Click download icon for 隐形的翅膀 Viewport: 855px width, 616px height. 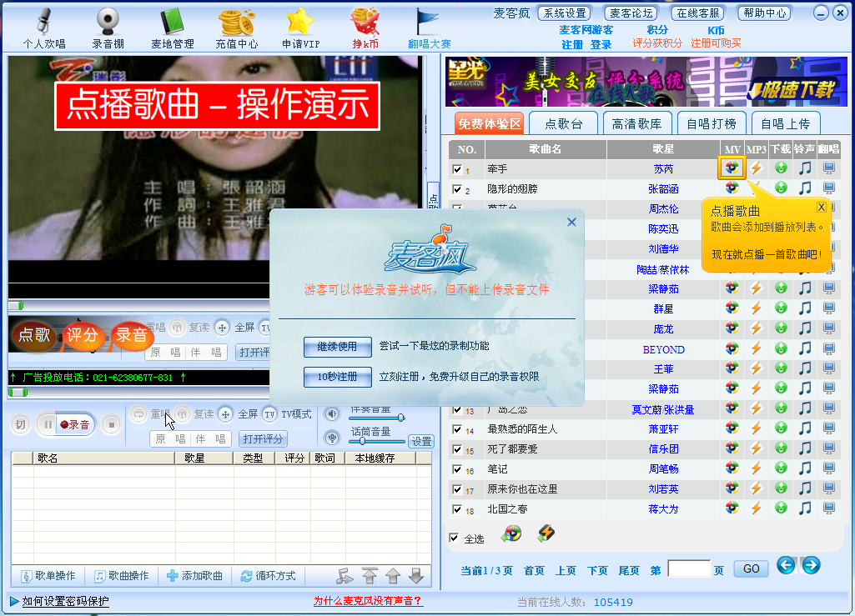(781, 188)
